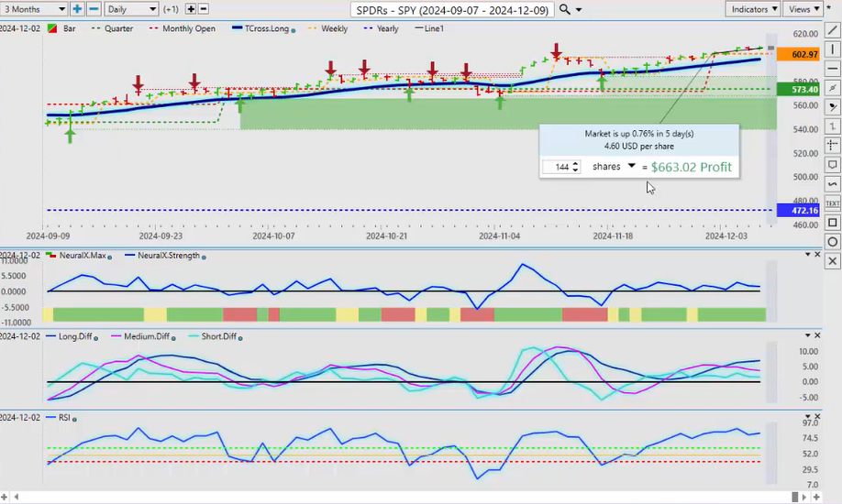Click the black minus forecast decrement button
This screenshot has width=842, height=504.
pos(204,9)
